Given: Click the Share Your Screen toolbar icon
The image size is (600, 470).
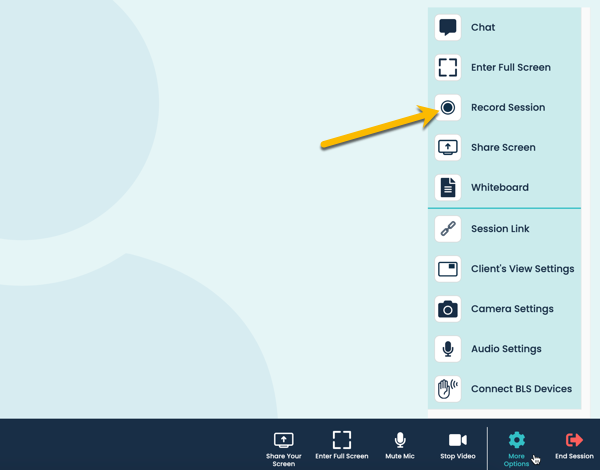Looking at the screenshot, I should coord(284,440).
